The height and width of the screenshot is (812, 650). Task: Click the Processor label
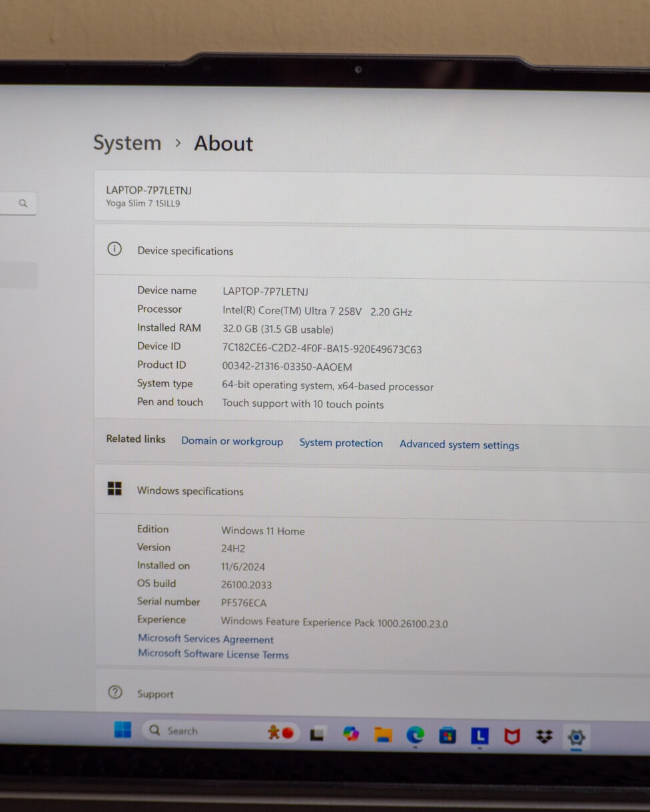[x=159, y=309]
